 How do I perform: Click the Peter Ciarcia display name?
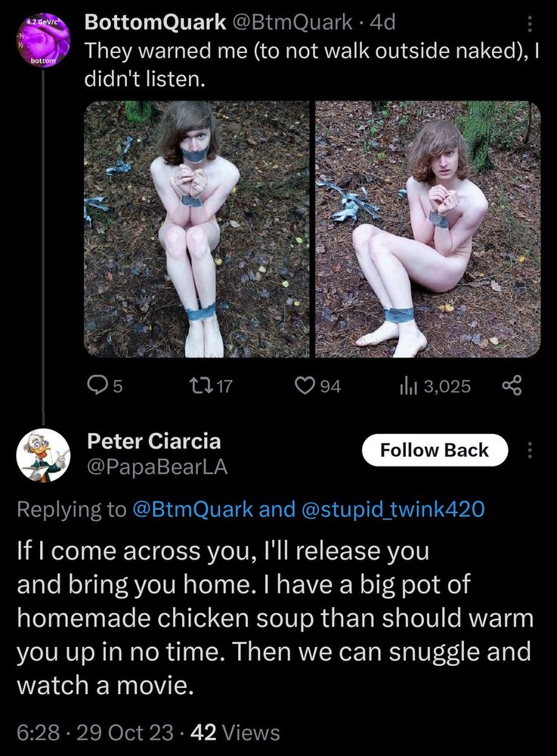pyautogui.click(x=154, y=441)
